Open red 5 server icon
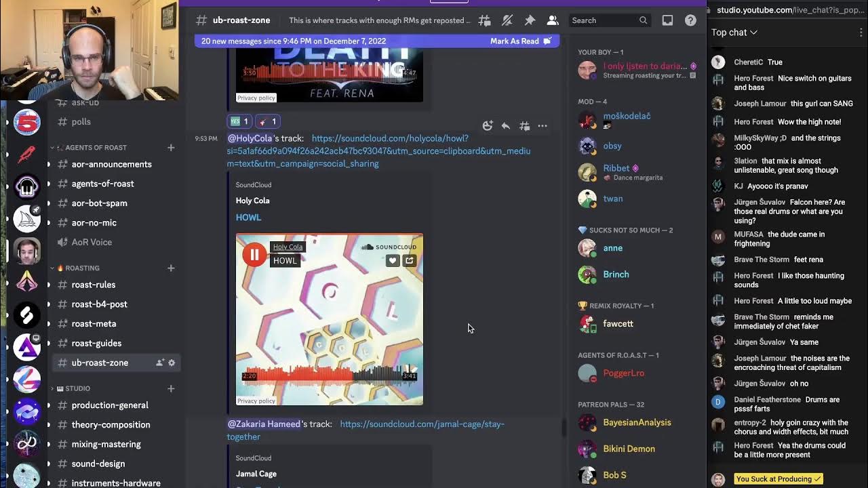Image resolution: width=868 pixels, height=488 pixels. click(26, 123)
